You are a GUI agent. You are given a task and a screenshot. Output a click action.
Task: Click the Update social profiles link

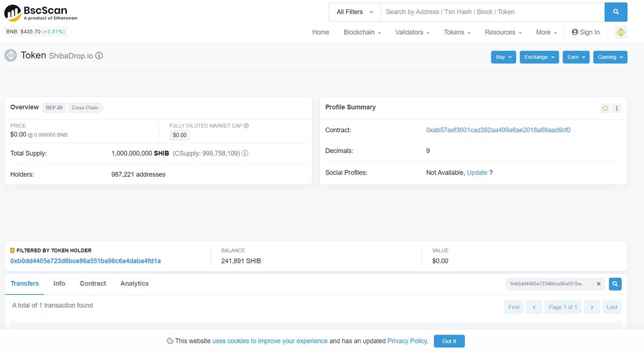pyautogui.click(x=477, y=172)
